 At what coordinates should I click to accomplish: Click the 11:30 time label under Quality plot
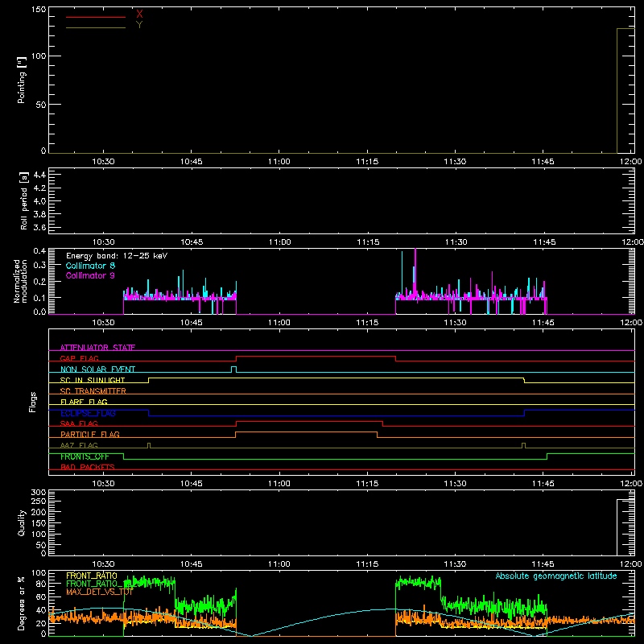coord(455,564)
